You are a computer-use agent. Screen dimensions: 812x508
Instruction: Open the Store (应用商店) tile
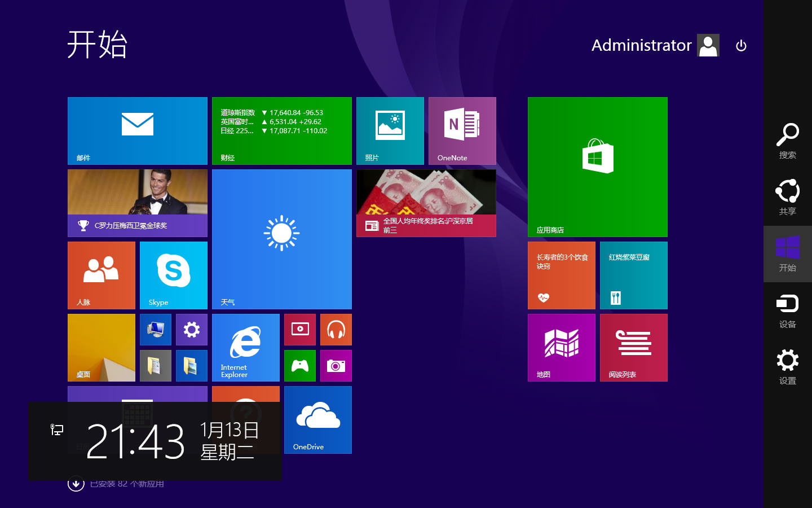coord(598,167)
